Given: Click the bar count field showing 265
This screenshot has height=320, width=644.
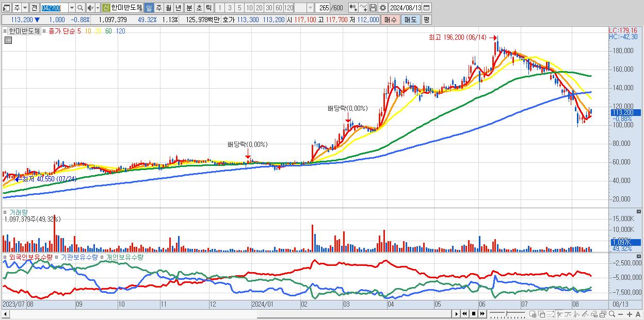Looking at the screenshot, I should pyautogui.click(x=323, y=8).
